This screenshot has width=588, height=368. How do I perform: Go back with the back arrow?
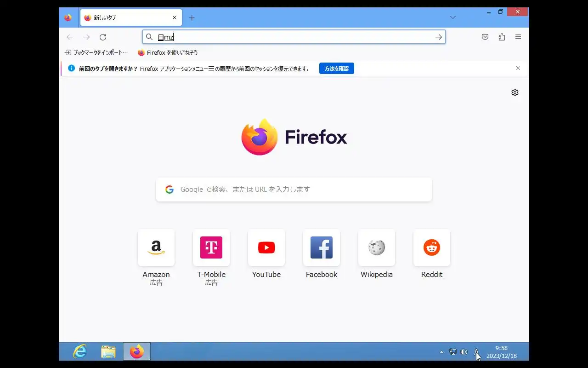point(70,37)
